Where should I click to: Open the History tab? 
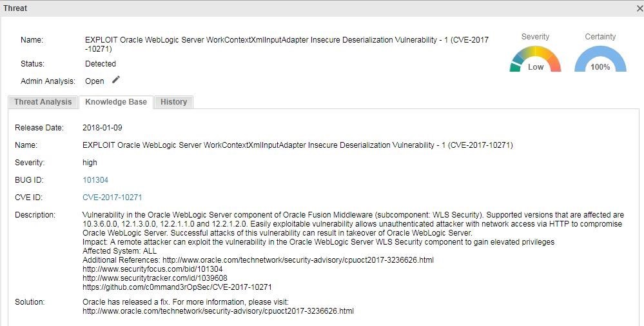tap(173, 102)
